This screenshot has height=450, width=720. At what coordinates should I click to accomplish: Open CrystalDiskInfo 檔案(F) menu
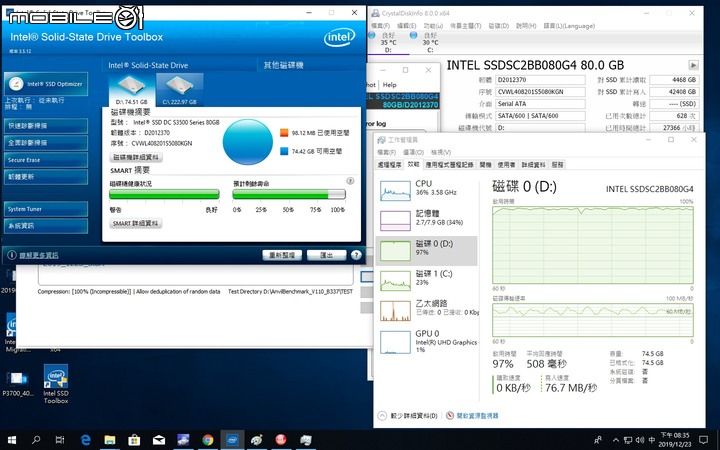(x=380, y=26)
